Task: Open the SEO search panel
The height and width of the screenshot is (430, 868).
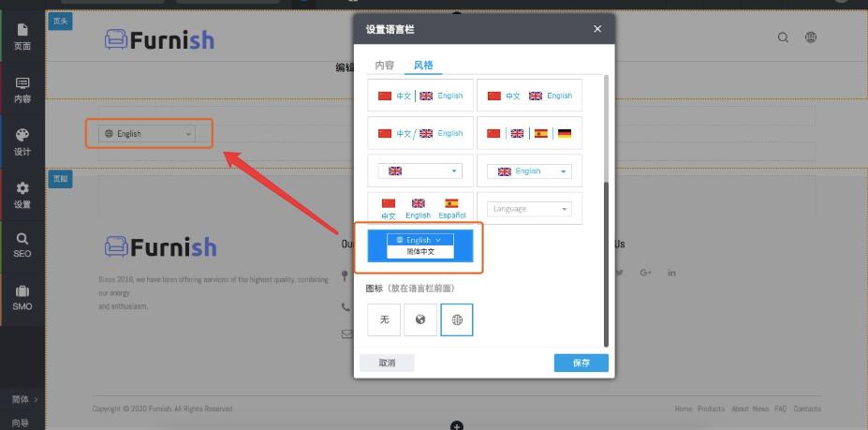Action: pos(22,245)
